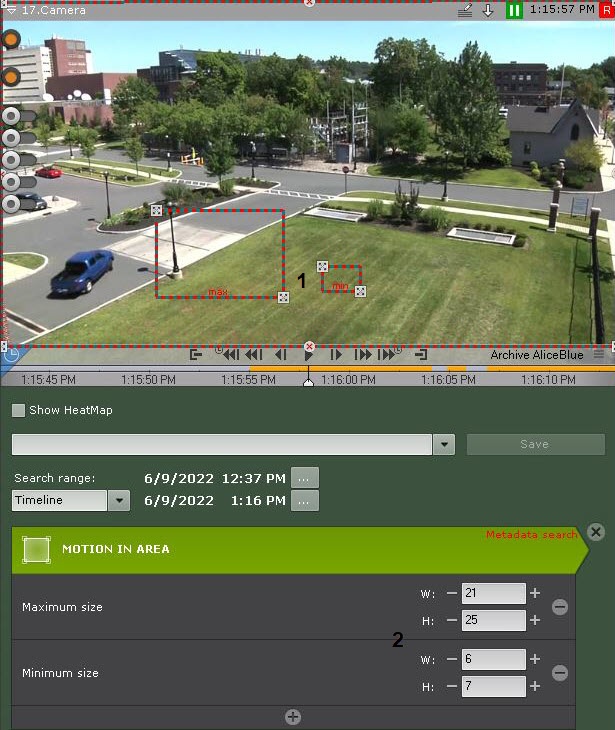615x730 pixels.
Task: Click the Save button
Action: coord(535,445)
